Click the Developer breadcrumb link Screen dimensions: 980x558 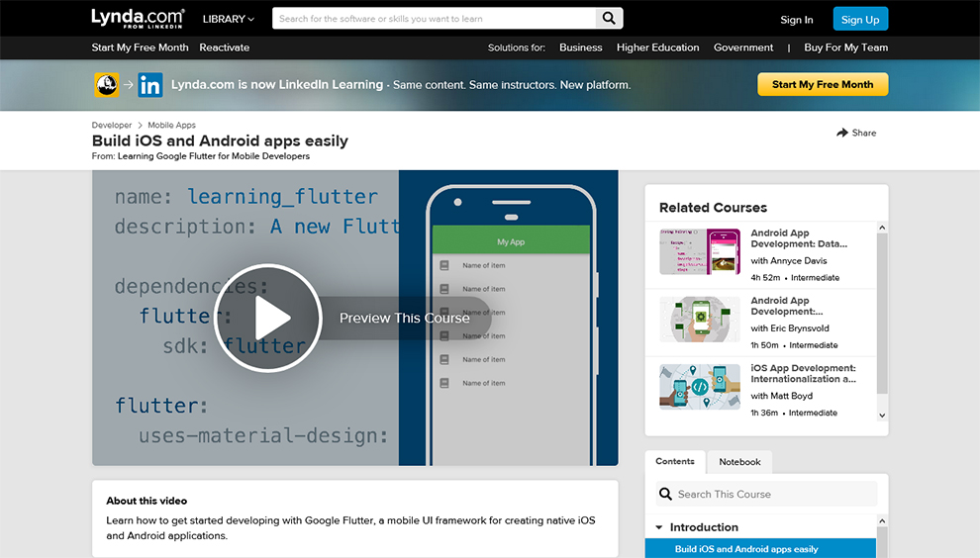coord(111,125)
